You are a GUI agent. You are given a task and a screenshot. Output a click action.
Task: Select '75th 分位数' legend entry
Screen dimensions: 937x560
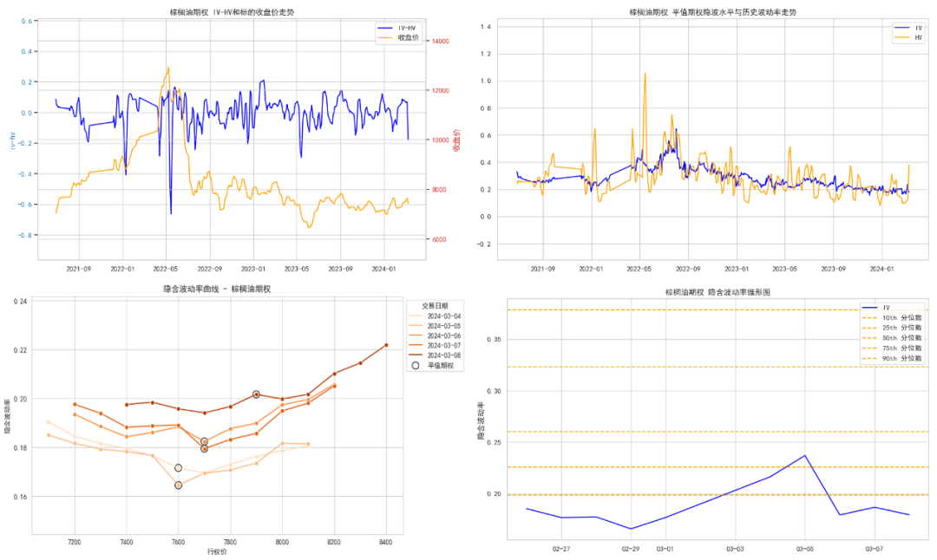pyautogui.click(x=892, y=348)
